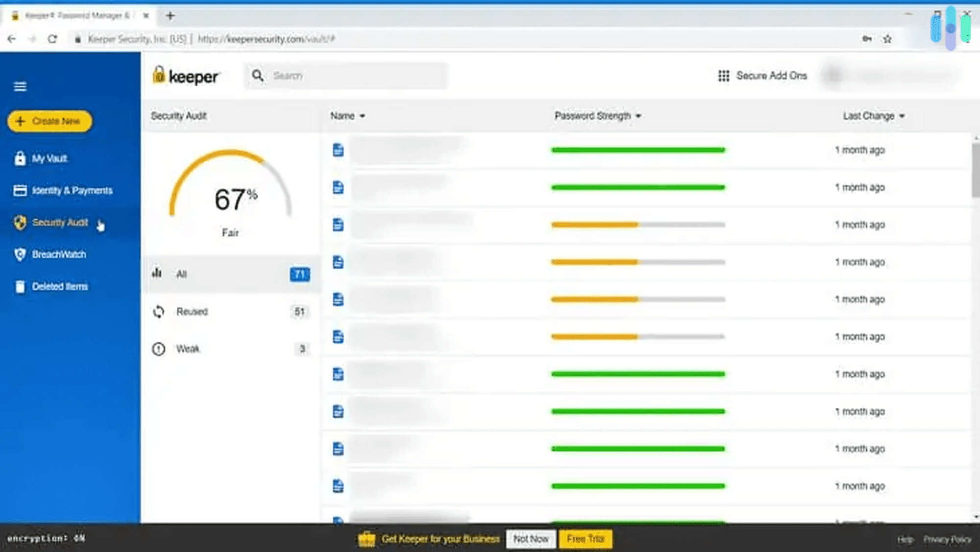Click the My Vault lock icon

[x=20, y=158]
